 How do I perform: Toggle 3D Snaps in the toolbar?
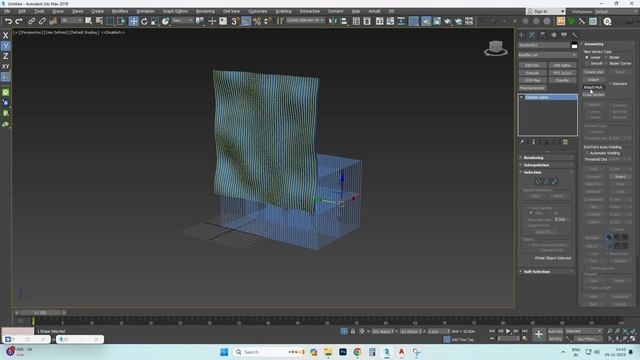click(235, 21)
